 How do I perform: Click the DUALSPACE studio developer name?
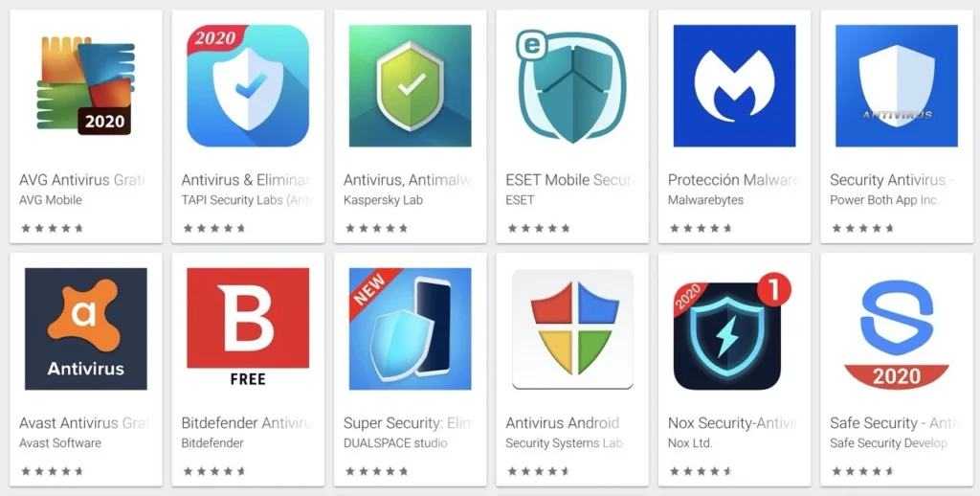(x=395, y=443)
